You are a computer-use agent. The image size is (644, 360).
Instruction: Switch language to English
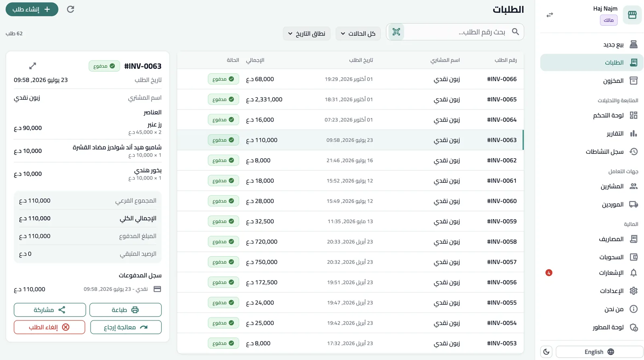tap(599, 352)
